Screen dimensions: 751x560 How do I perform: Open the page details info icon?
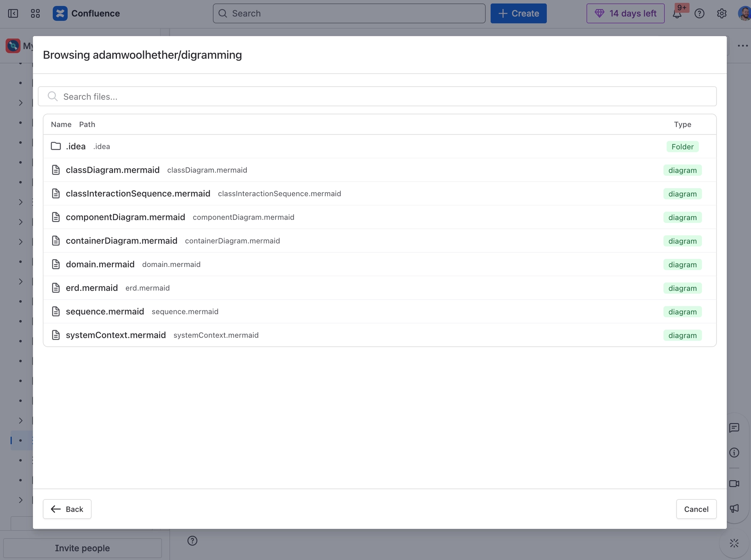pos(734,453)
